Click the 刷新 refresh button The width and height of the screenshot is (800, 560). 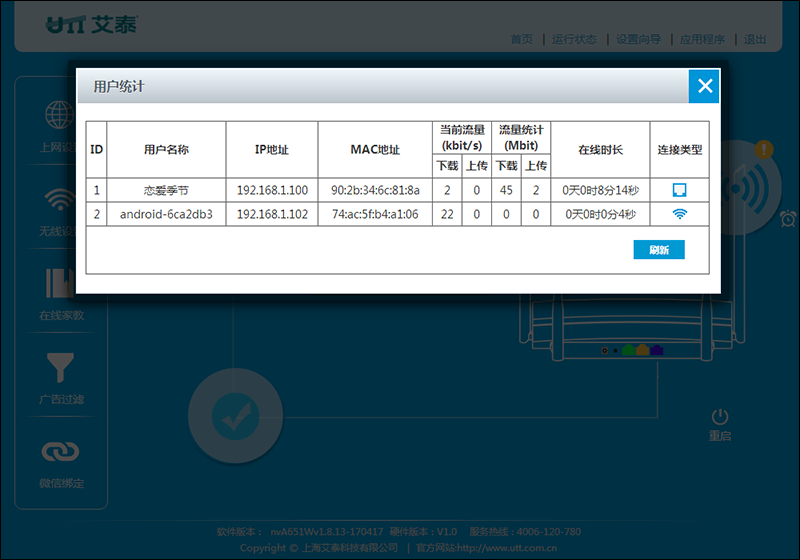pyautogui.click(x=659, y=250)
